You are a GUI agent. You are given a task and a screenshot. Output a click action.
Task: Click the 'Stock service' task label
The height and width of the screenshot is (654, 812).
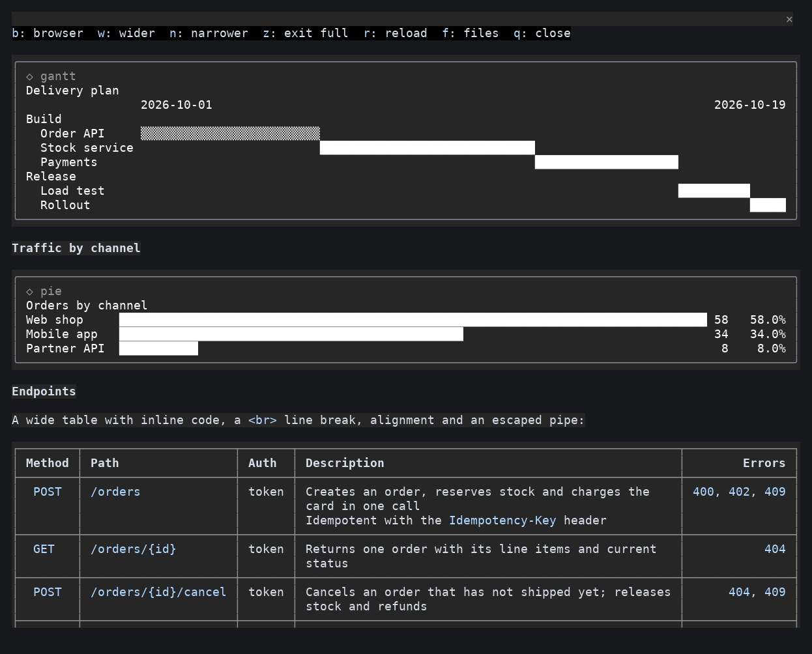(x=87, y=148)
